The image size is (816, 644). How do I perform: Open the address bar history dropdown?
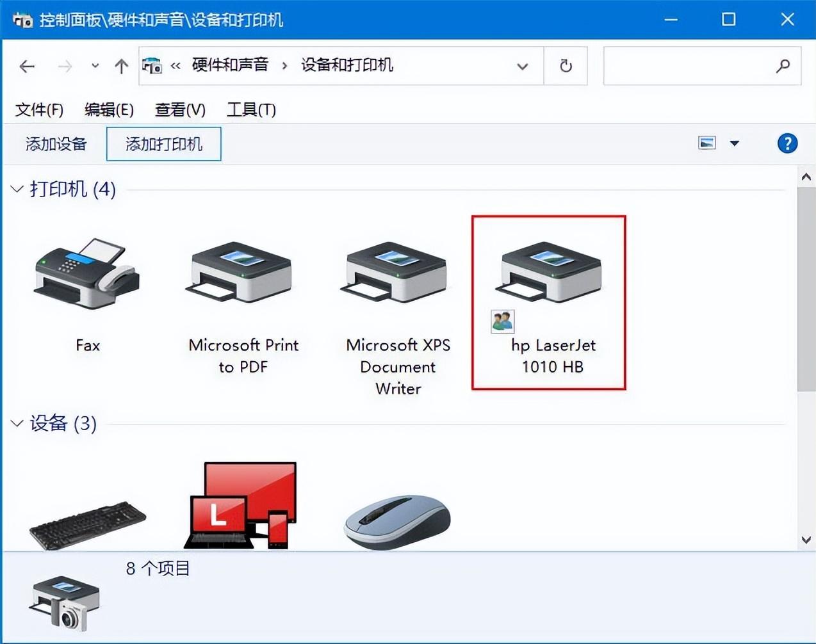click(523, 65)
